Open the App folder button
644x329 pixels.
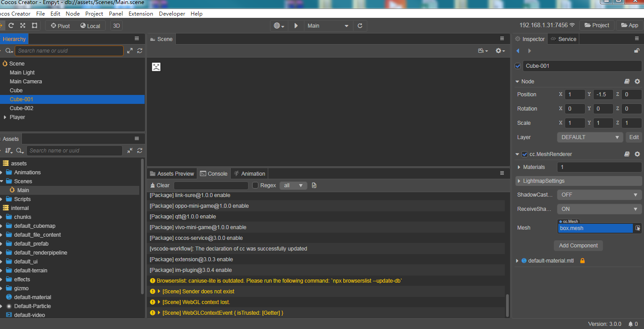click(629, 25)
